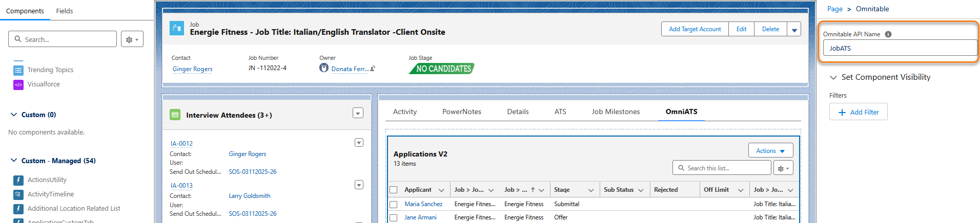Click the Search this list field
Image resolution: width=980 pixels, height=223 pixels.
point(722,168)
